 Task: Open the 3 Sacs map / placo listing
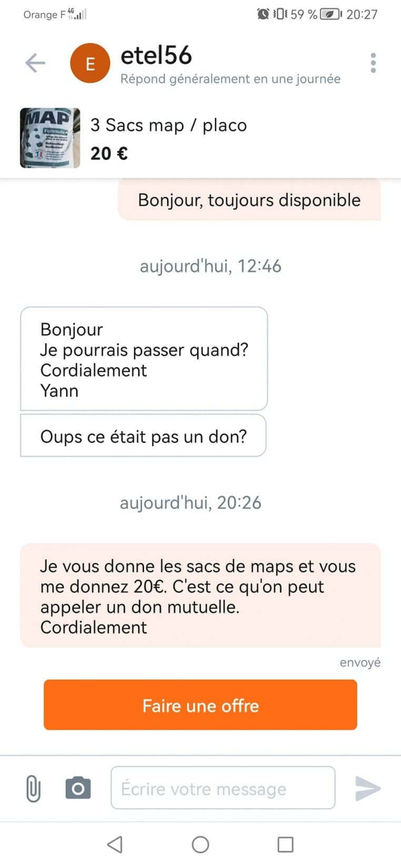click(168, 126)
